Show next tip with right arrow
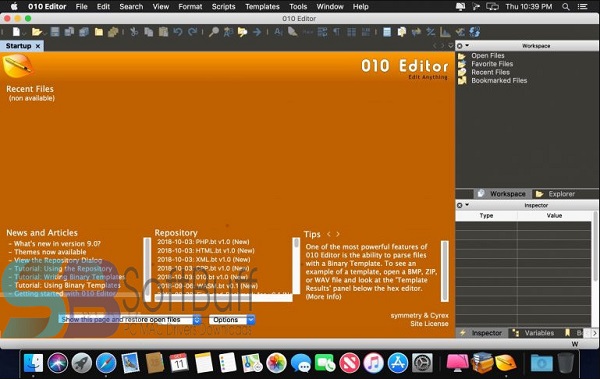The height and width of the screenshot is (379, 600). point(338,234)
